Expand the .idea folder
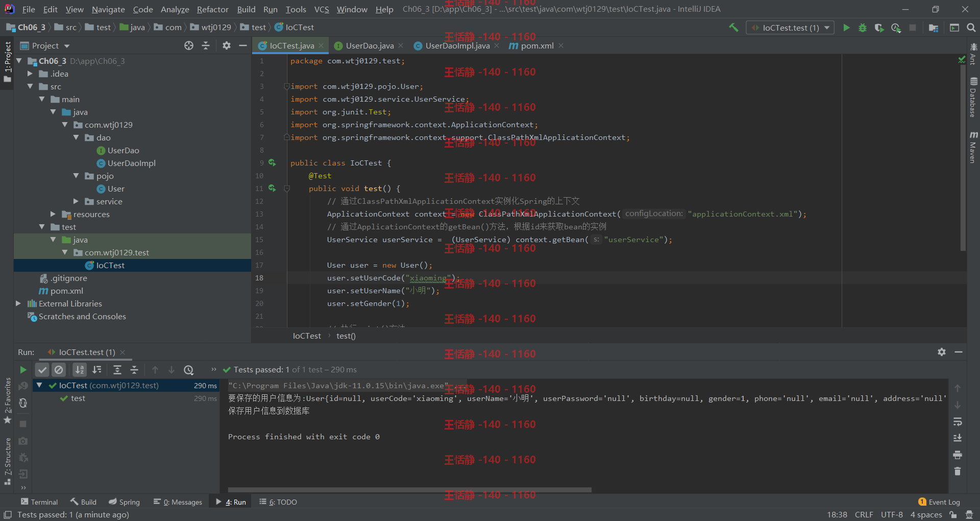Viewport: 980px width, 521px height. tap(30, 74)
